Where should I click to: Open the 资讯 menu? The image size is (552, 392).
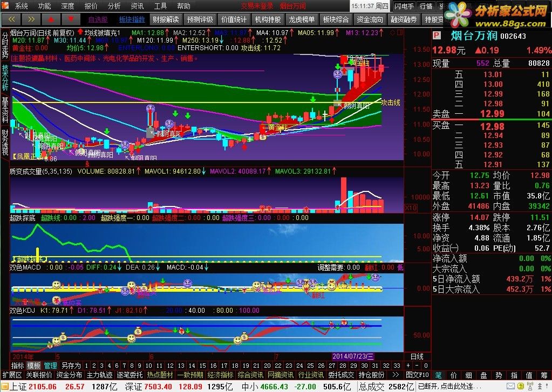point(137,6)
